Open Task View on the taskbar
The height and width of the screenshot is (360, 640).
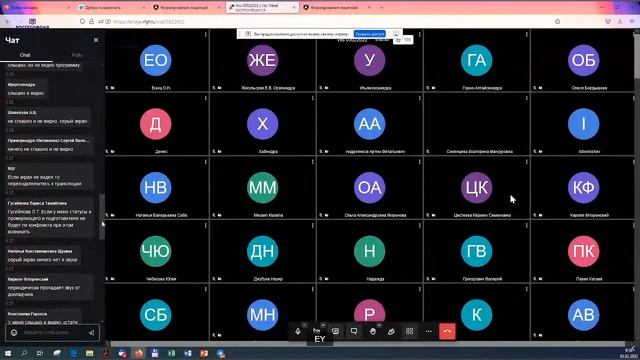coord(40,353)
